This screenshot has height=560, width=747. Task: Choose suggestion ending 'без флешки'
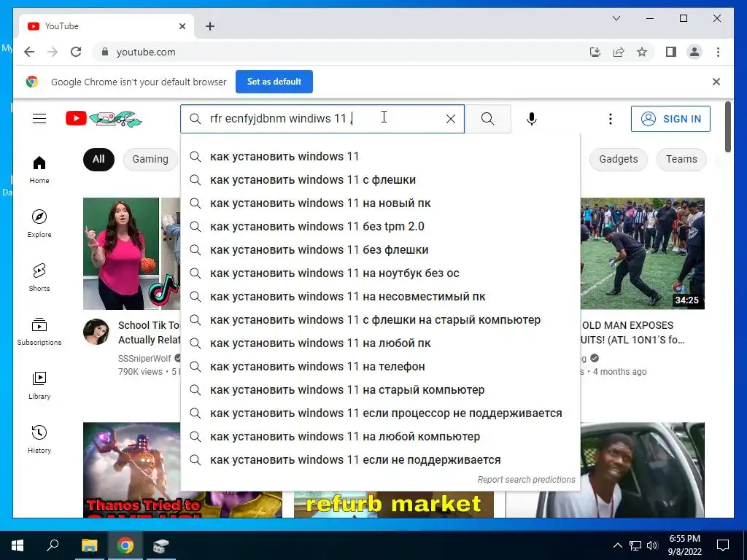(380, 250)
